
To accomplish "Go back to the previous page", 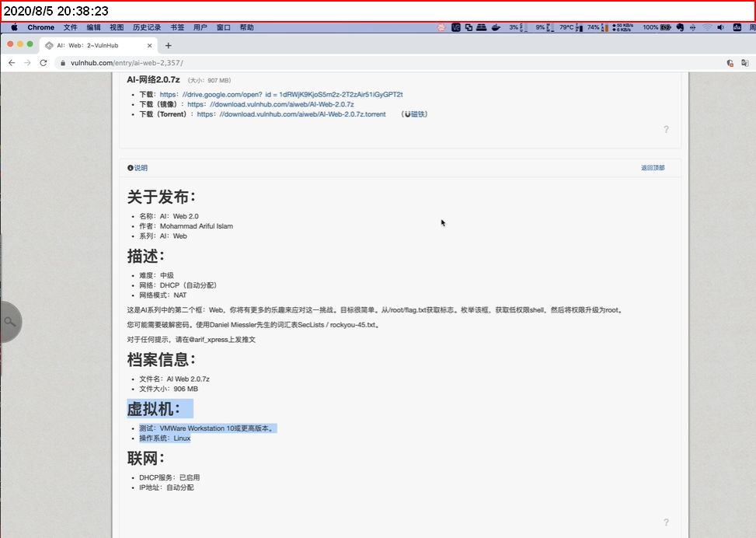I will click(12, 63).
